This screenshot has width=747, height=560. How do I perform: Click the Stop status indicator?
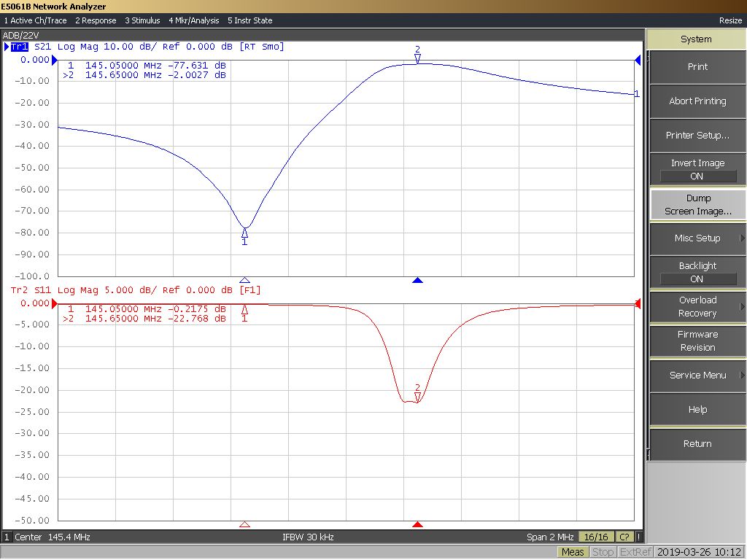coord(603,552)
